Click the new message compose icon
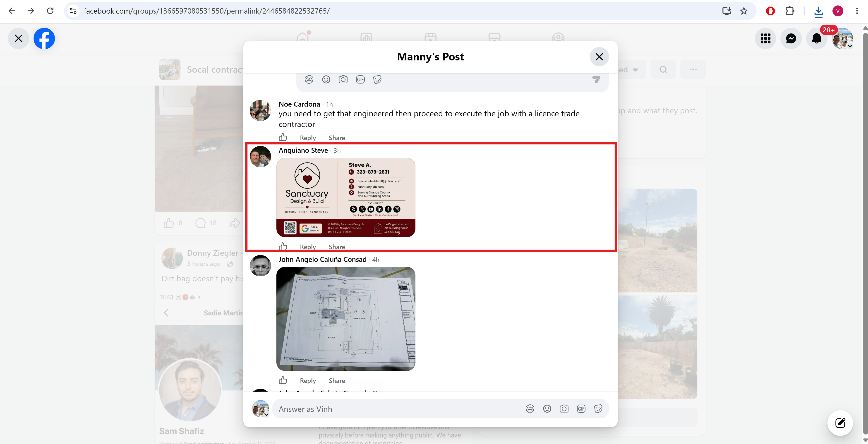 pyautogui.click(x=840, y=423)
